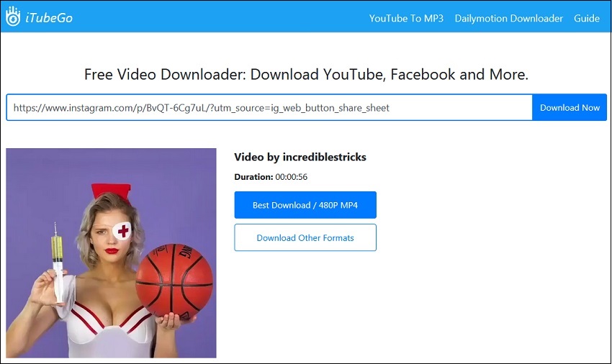
Task: Click the 'Free Video Downloader' page heading
Action: (307, 74)
